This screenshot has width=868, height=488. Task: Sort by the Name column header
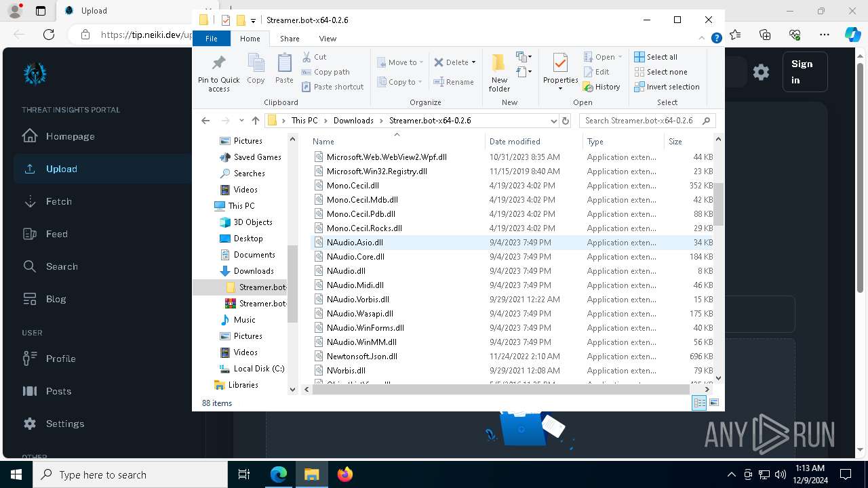point(397,142)
